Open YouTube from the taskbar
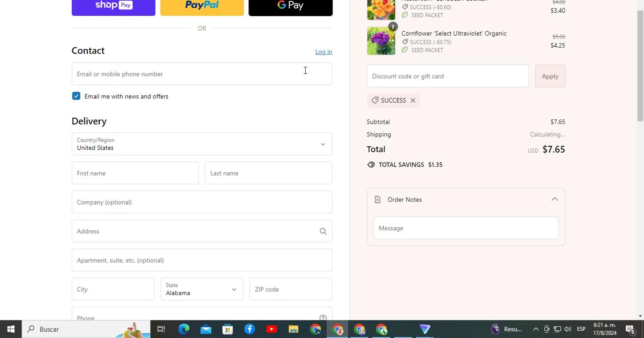This screenshot has height=338, width=644. click(x=271, y=329)
